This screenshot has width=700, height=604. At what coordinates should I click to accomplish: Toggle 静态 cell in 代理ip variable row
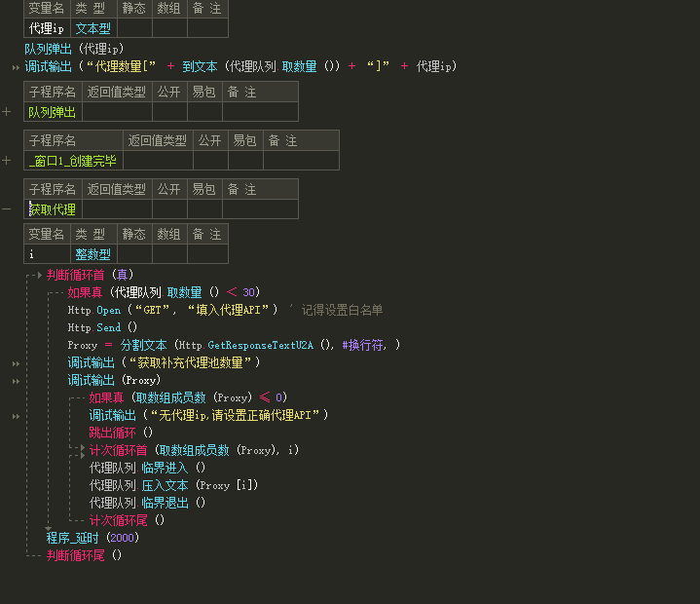(134, 28)
